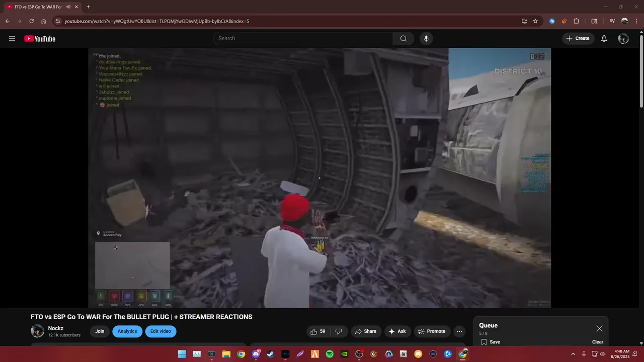Dislike the video with thumbs down
644x362 pixels.
click(339, 331)
